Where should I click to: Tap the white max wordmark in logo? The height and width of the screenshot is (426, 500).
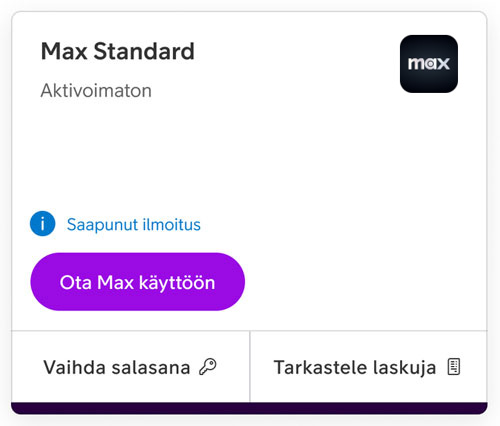(429, 63)
